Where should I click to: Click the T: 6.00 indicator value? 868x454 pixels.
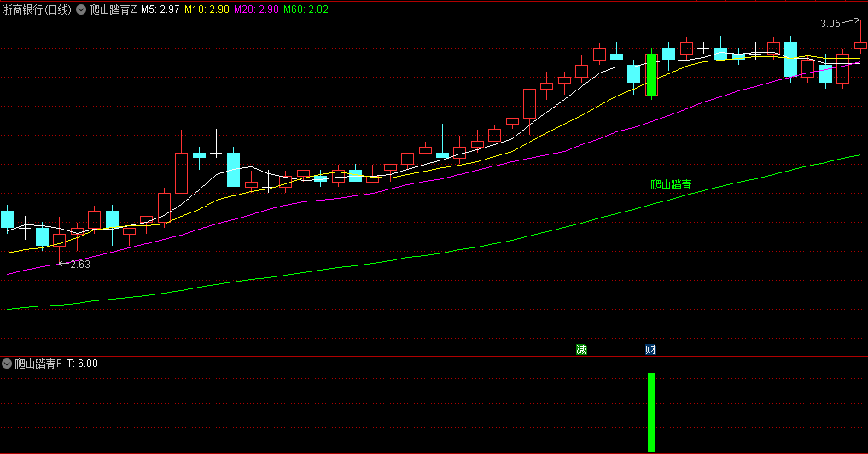pos(82,364)
